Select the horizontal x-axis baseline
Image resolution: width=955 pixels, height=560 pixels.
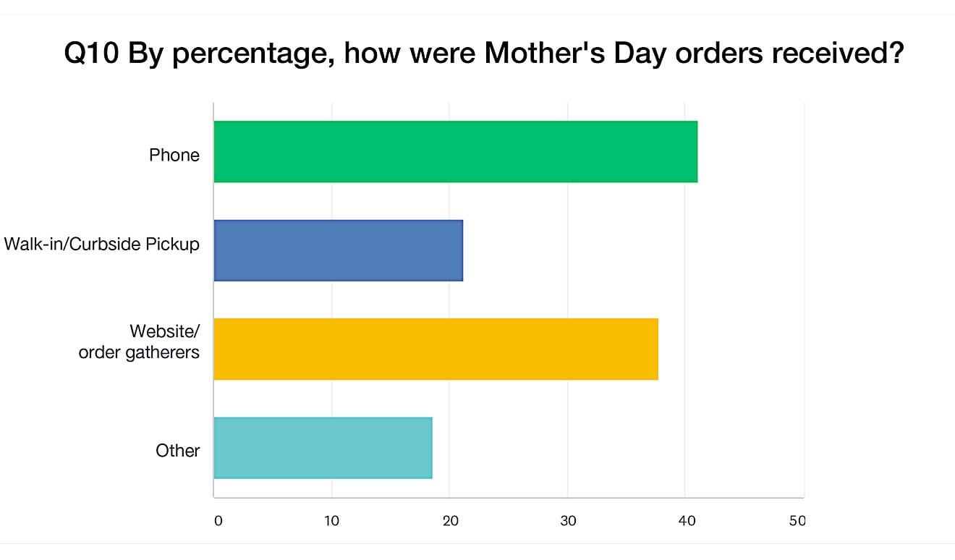506,498
